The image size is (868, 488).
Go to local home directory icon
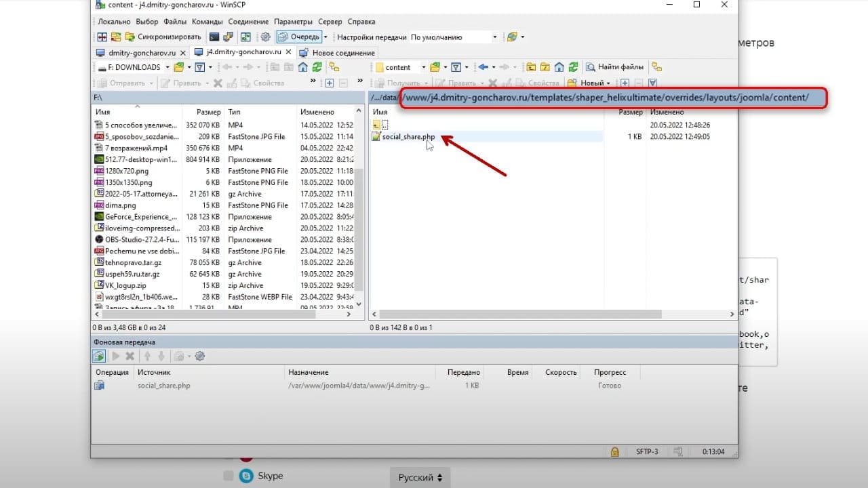[x=303, y=67]
